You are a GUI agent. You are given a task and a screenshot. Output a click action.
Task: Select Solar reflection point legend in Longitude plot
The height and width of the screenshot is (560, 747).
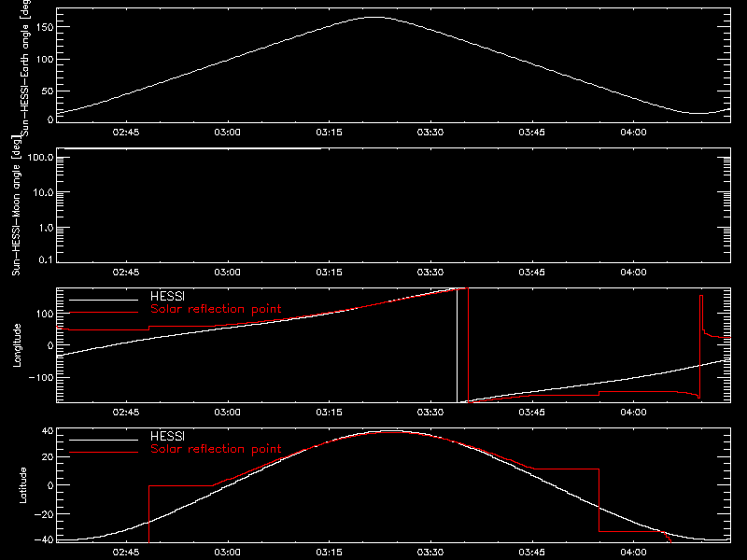tap(216, 309)
